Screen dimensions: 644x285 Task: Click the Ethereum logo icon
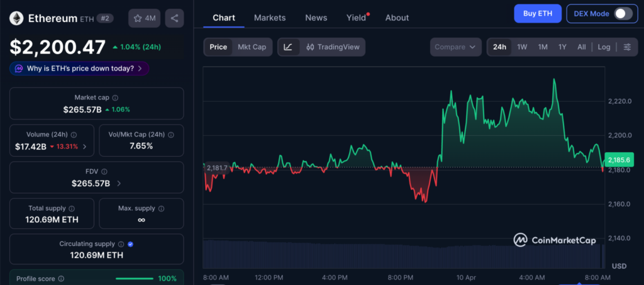[x=16, y=18]
